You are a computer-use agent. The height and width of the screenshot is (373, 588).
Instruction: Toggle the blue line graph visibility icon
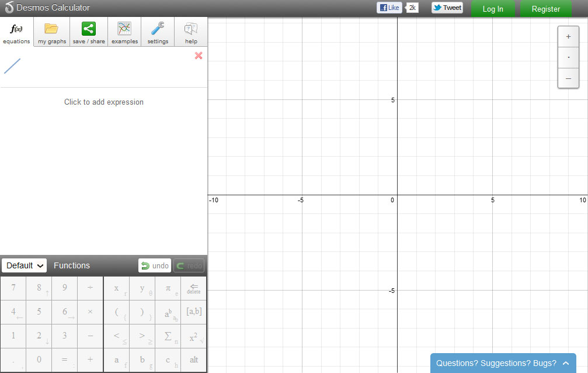click(12, 66)
